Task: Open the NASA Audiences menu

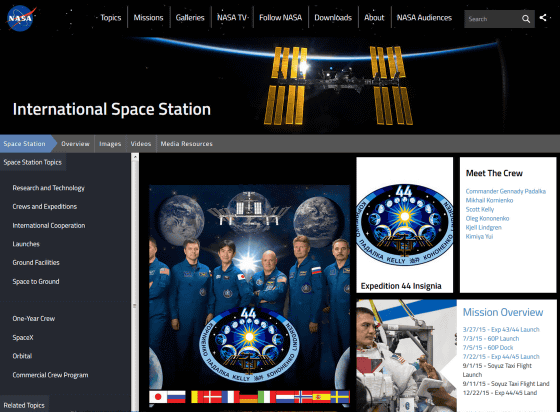Action: tap(424, 17)
